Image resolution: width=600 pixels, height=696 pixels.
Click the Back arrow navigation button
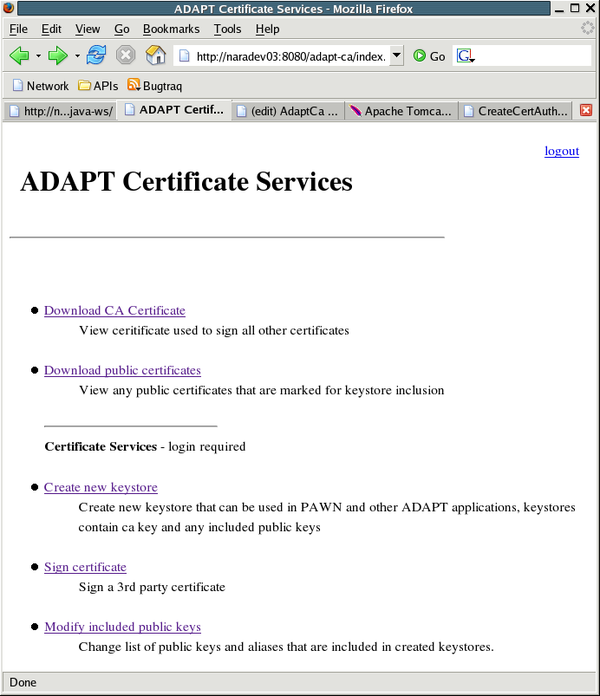tap(18, 56)
